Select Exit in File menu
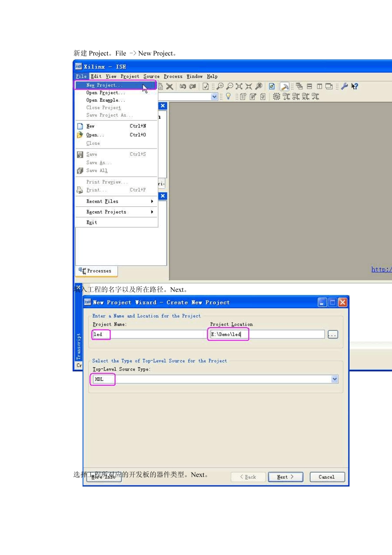 point(116,222)
